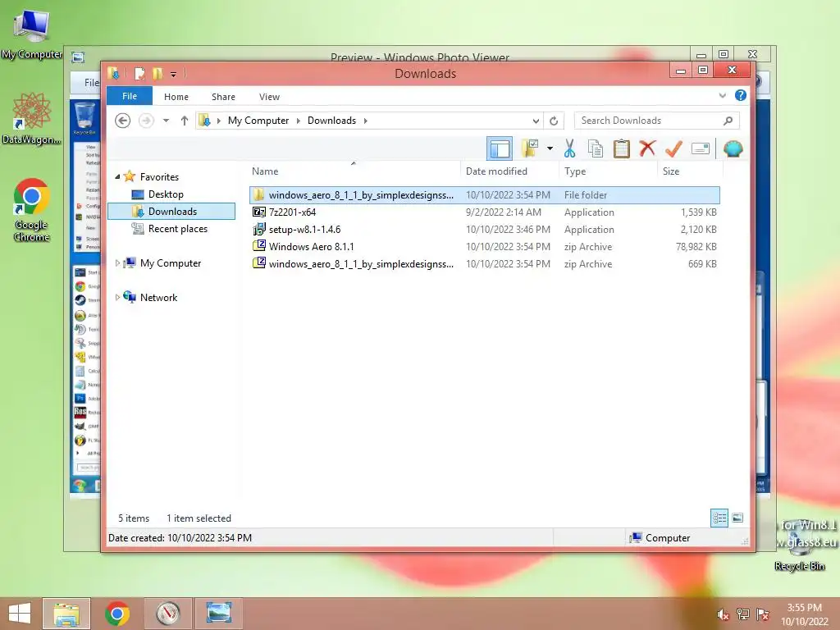840x630 pixels.
Task: Click the blue Help question mark icon
Action: tap(741, 95)
